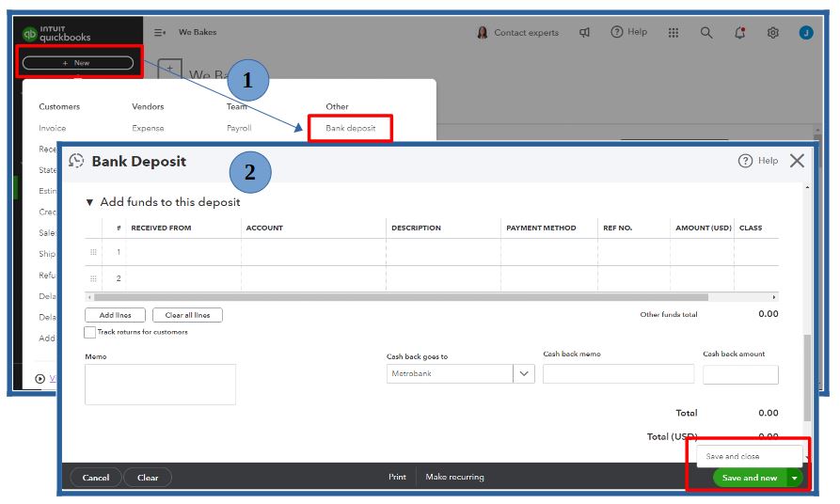Click the Clear all lines button
Screen dimensions: 840x504
[187, 315]
